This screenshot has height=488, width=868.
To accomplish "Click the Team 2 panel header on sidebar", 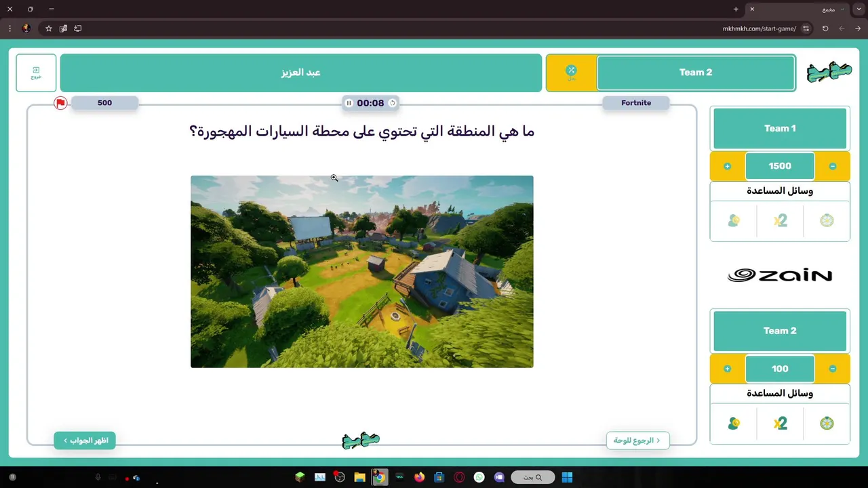I will (x=780, y=331).
